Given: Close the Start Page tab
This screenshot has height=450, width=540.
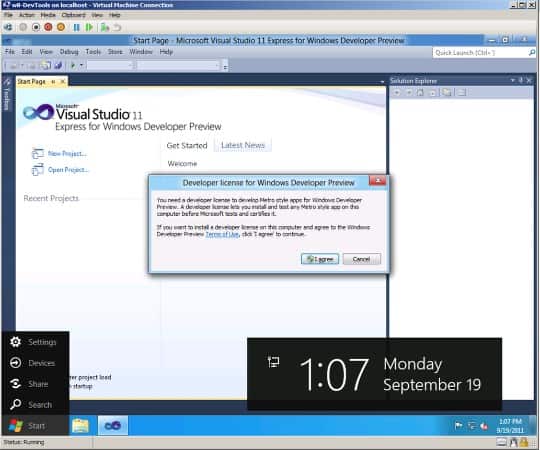Looking at the screenshot, I should click(62, 82).
